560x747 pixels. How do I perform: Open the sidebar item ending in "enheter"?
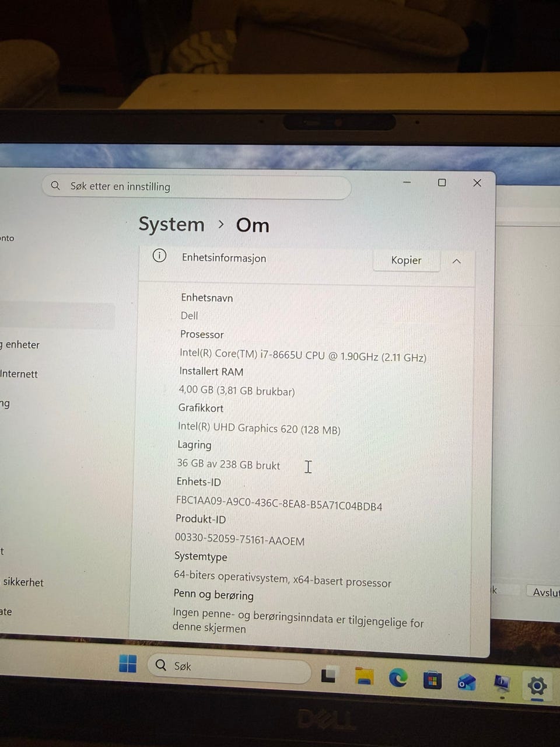coord(20,344)
